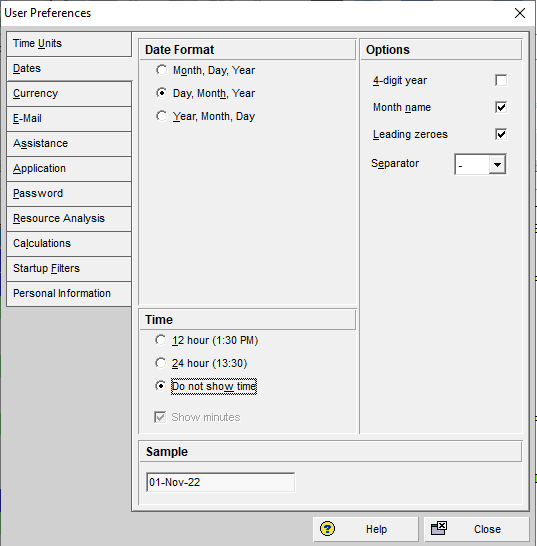This screenshot has height=546, width=537.
Task: Open the Currency tab
Action: (69, 94)
